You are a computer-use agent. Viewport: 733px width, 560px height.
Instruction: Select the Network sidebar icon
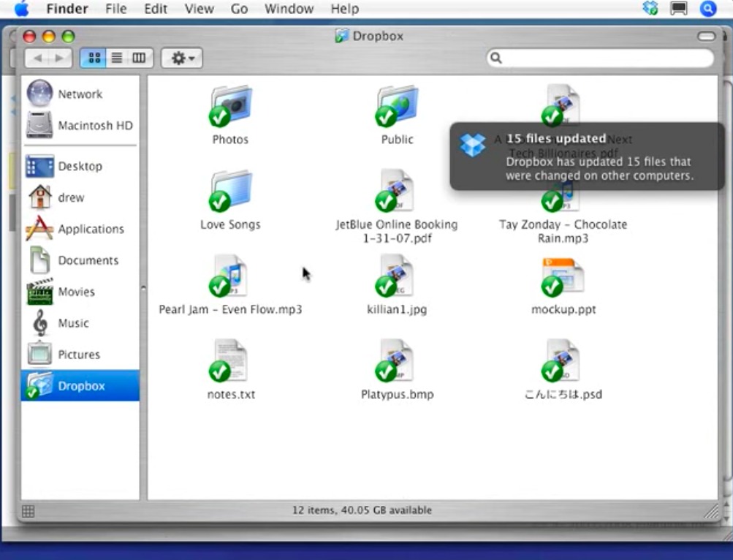coord(39,93)
